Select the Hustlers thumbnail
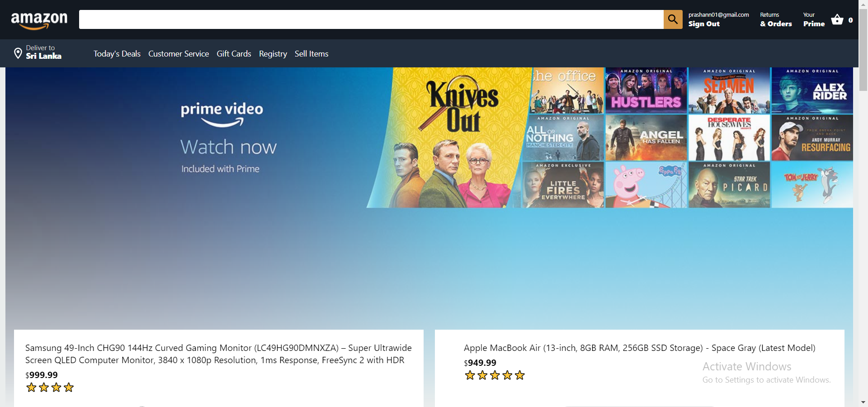 tap(646, 90)
